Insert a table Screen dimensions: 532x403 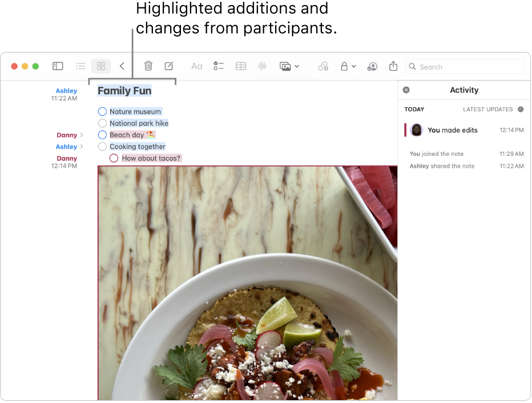coord(241,66)
